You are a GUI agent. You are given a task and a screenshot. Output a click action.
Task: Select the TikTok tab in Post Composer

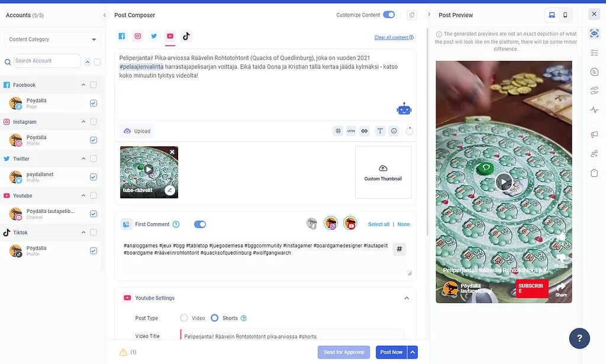[x=186, y=36]
